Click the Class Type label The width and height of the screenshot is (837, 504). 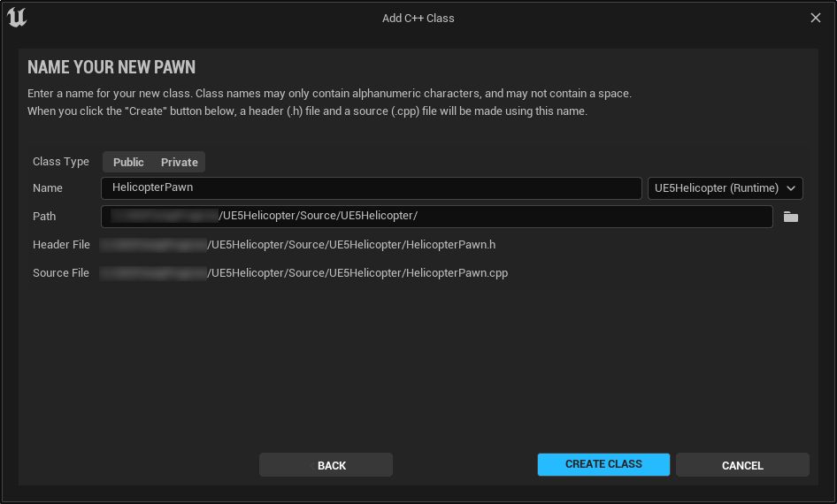[61, 162]
